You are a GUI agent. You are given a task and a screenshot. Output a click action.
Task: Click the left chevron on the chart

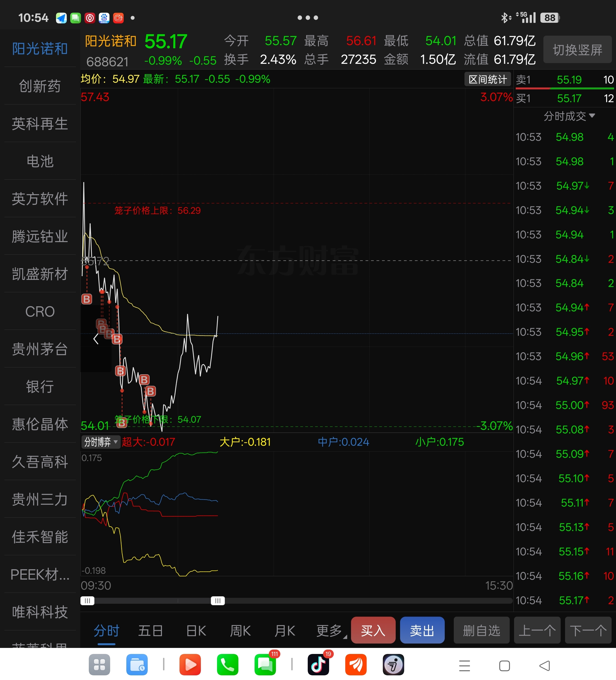(x=96, y=339)
